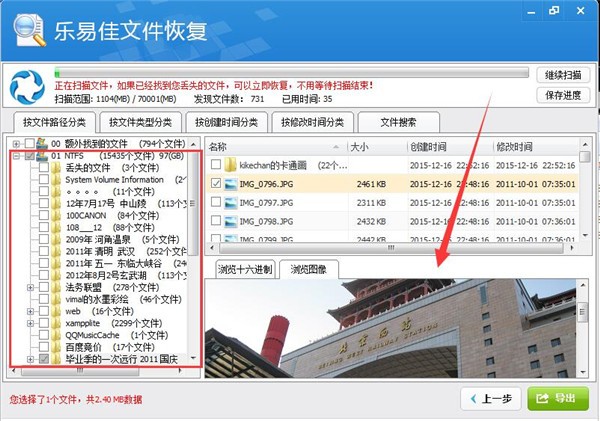Image resolution: width=600 pixels, height=421 pixels.
Task: Open the 文件搜索 tab
Action: click(398, 122)
